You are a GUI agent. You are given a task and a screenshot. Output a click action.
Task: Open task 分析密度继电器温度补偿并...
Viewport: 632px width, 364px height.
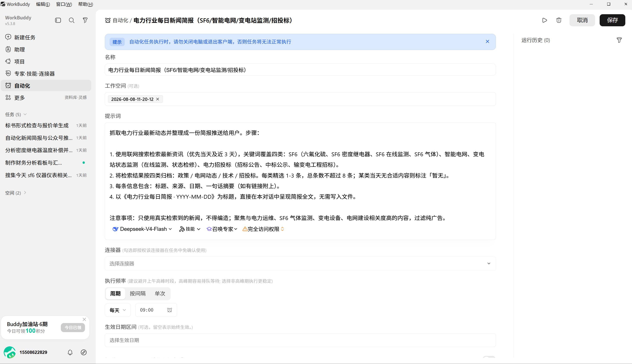point(46,150)
